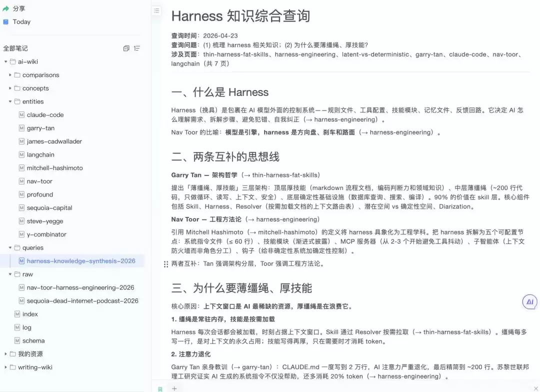This screenshot has width=540, height=392.
Task: Click the 全部笔记 header
Action: pos(15,48)
